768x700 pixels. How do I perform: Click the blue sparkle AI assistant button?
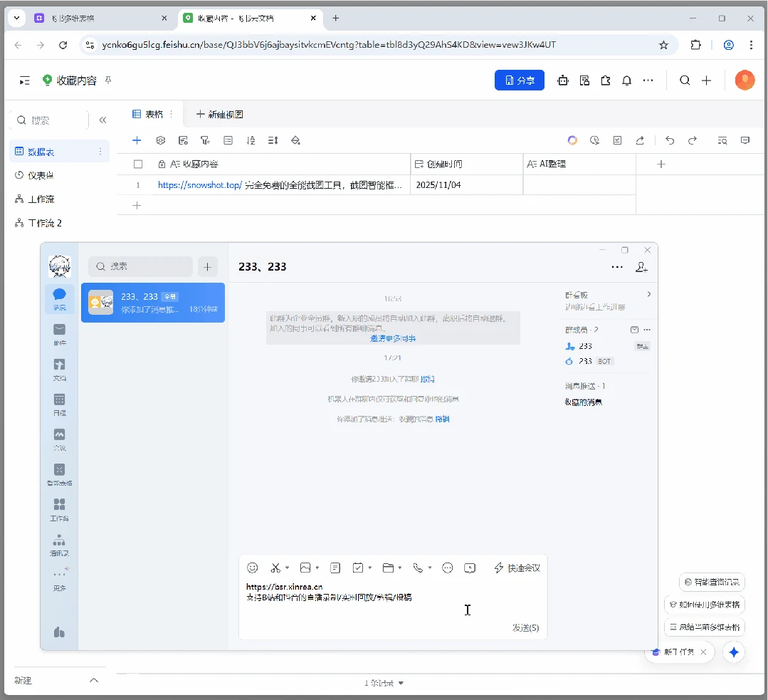point(733,652)
